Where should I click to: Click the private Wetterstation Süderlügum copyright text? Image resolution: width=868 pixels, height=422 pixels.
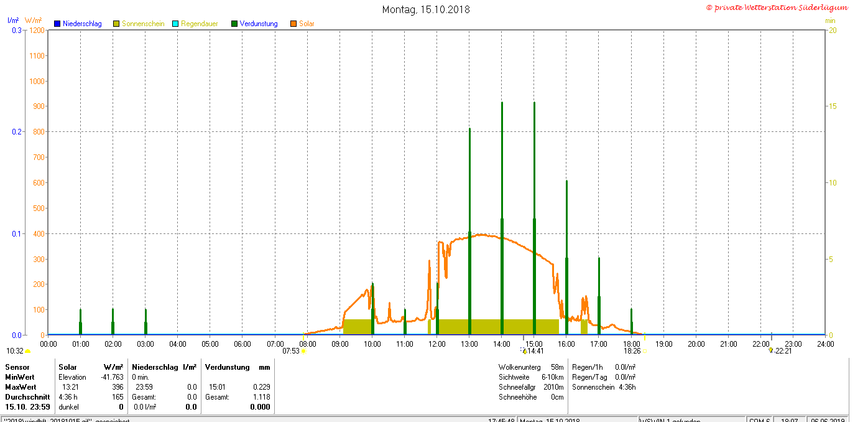coord(777,7)
